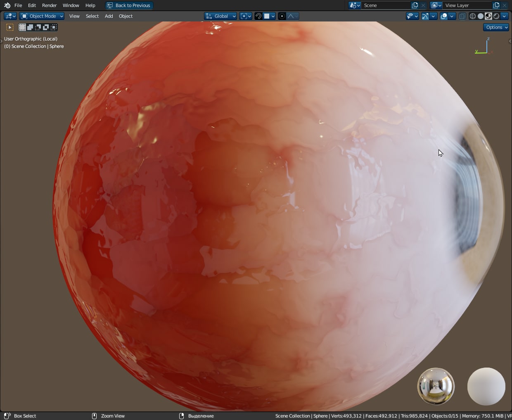Click the navigation axis gizmo
Screen dimensions: 512x420
(484, 46)
